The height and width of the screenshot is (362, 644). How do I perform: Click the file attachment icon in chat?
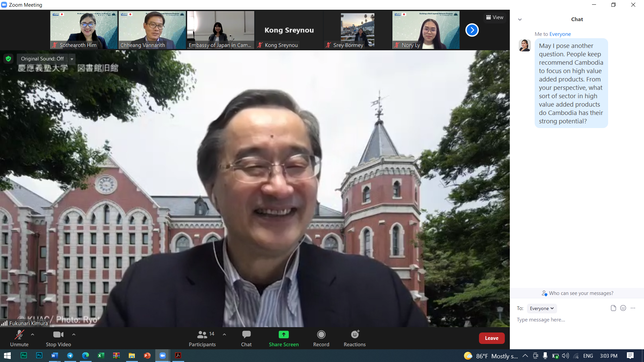click(613, 308)
